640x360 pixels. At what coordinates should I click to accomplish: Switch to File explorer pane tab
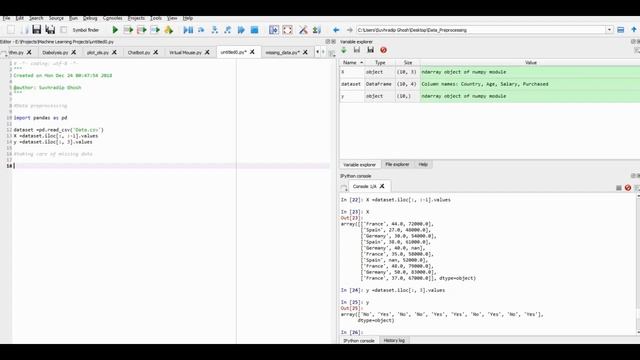[397, 164]
